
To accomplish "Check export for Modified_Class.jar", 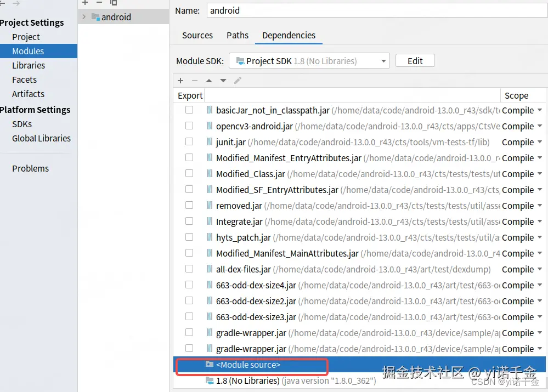I will coord(189,173).
